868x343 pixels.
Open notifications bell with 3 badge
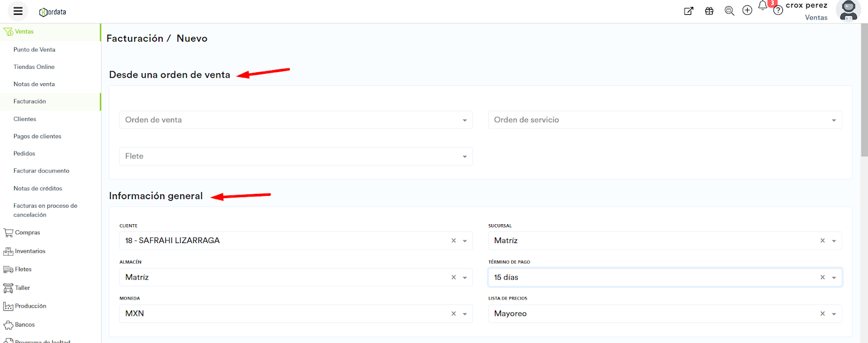(763, 6)
